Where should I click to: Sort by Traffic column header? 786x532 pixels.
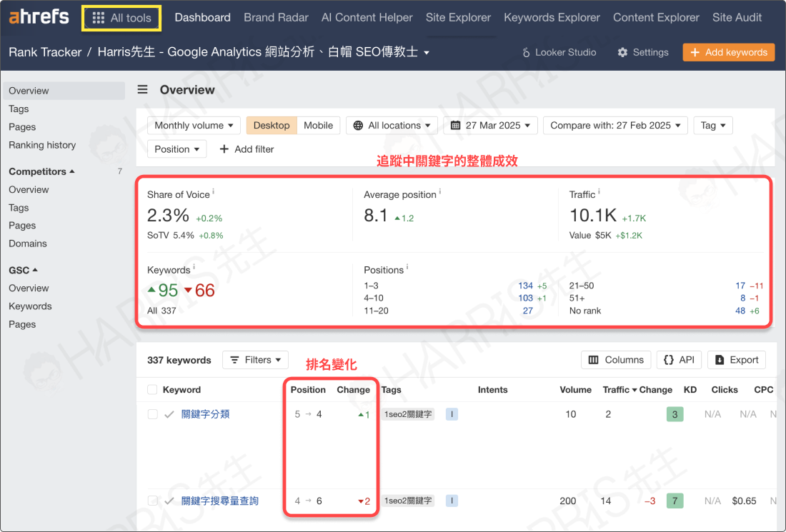[x=620, y=390]
